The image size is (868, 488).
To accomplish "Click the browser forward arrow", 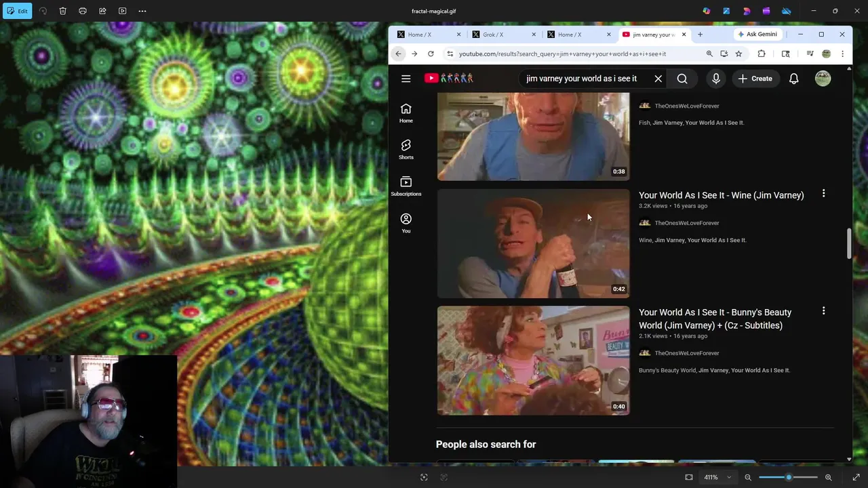I will [x=414, y=54].
